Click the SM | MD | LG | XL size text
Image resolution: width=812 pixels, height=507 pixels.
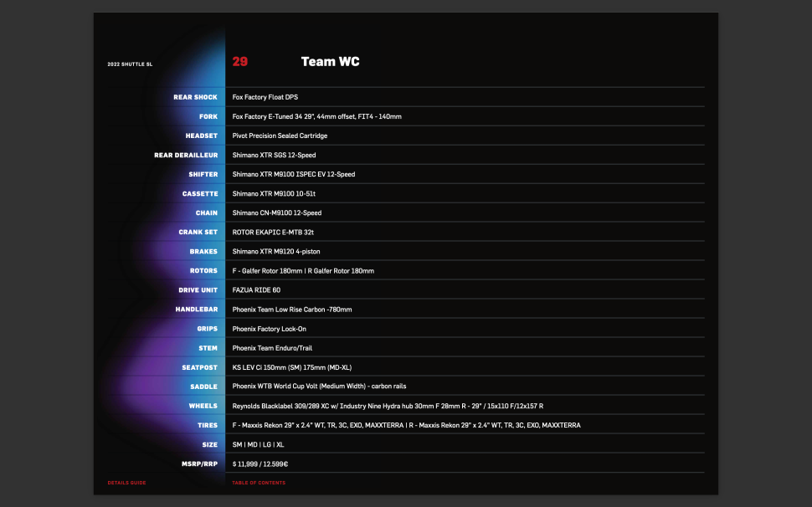click(x=258, y=444)
